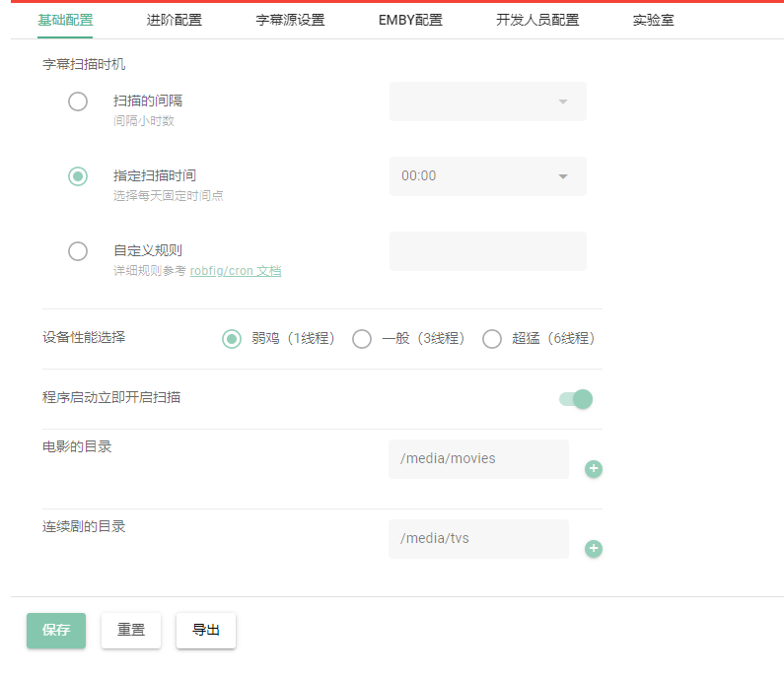
Task: Add another movie directory with plus icon
Action: pyautogui.click(x=594, y=469)
